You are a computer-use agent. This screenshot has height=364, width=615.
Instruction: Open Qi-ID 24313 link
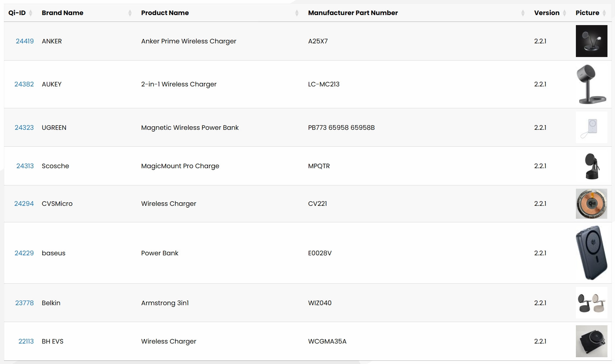pyautogui.click(x=25, y=166)
